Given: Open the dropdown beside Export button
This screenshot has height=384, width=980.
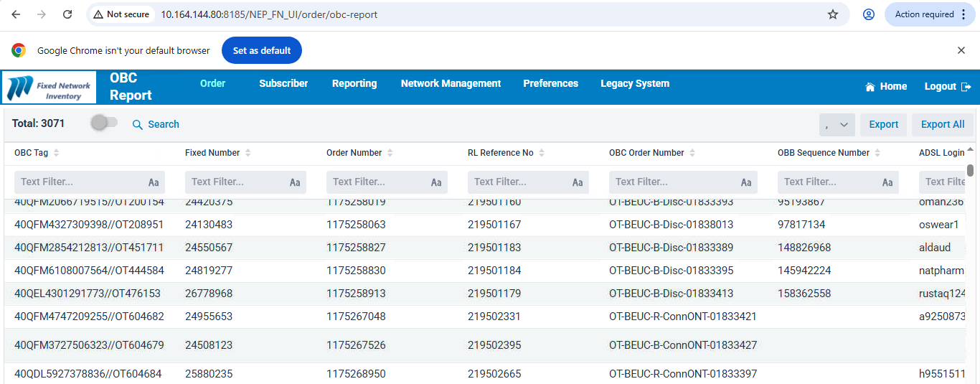Looking at the screenshot, I should 837,124.
